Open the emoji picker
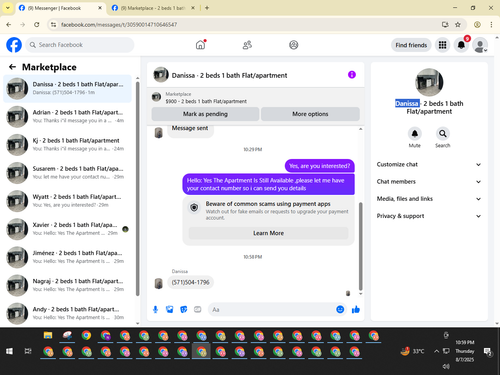This screenshot has width=500, height=375. click(x=340, y=310)
